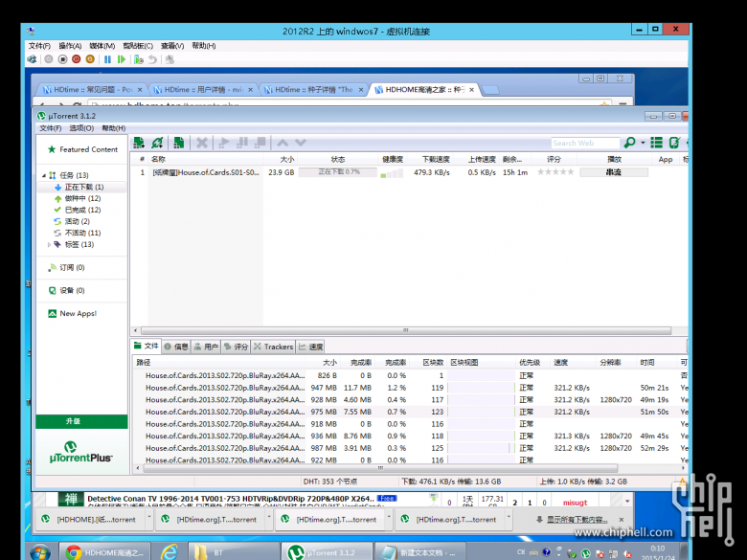
Task: Open Featured Content in sidebar
Action: point(82,149)
